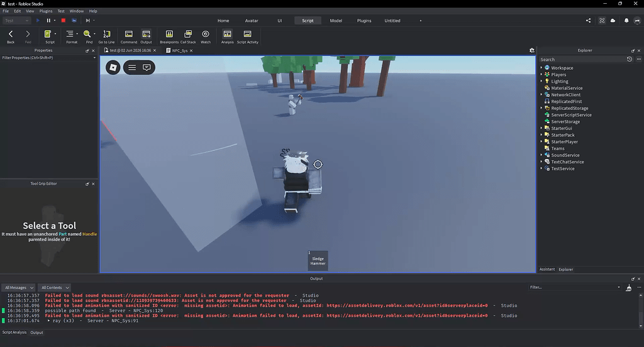Toggle the Output window button
The height and width of the screenshot is (347, 644).
(146, 36)
